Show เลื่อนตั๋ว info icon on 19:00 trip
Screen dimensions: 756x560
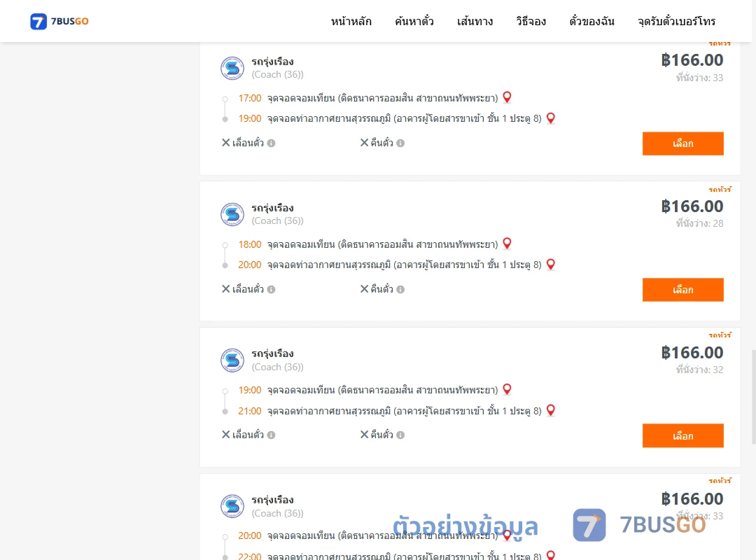coord(272,435)
